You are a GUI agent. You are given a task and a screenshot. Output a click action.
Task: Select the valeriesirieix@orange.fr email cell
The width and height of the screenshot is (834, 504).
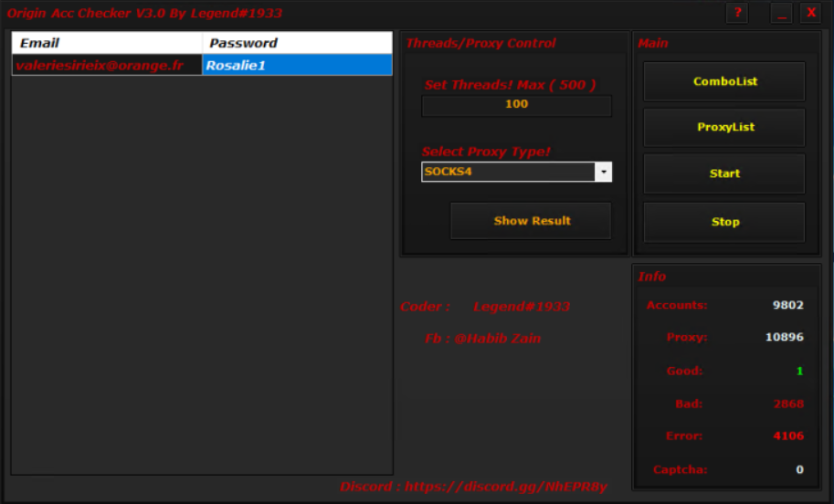tap(107, 65)
